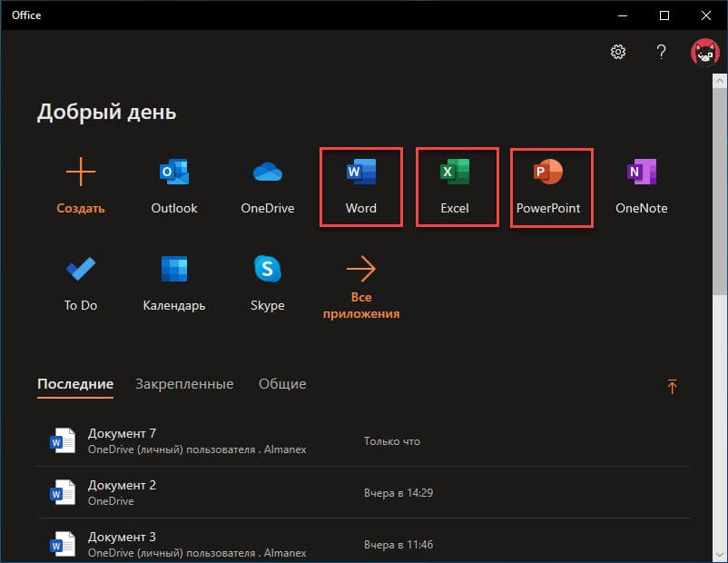Screen dimensions: 728x563
Task: Open the Календарь app
Action: pos(173,283)
